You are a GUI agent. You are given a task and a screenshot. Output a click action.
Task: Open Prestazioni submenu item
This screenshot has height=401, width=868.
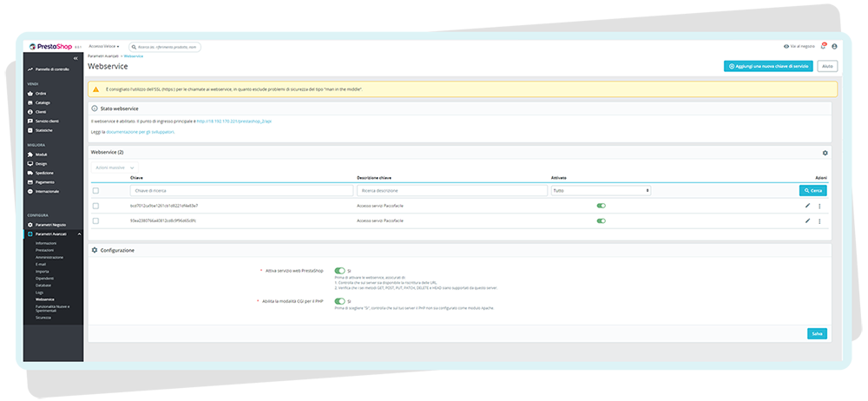tap(44, 250)
